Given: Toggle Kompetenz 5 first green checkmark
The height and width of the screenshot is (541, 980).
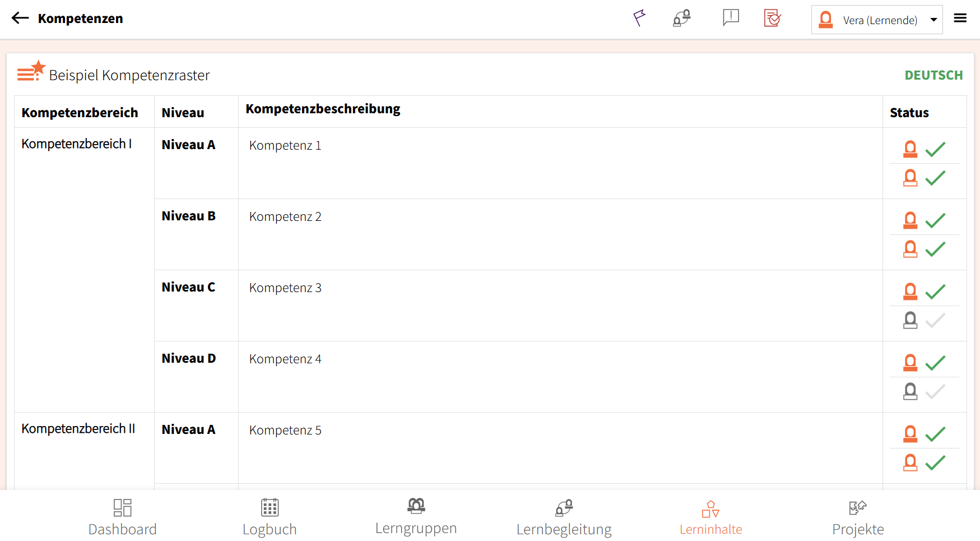Looking at the screenshot, I should click(x=935, y=434).
